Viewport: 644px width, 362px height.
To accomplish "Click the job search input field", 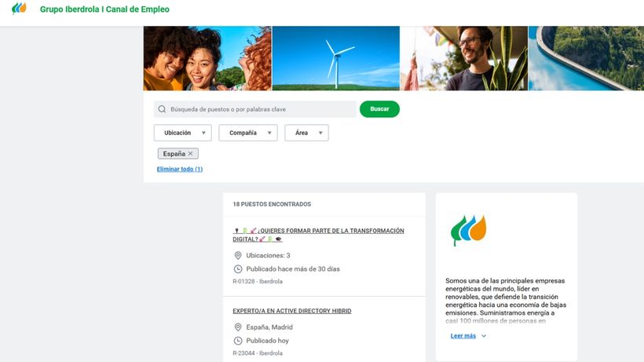I will 259,109.
